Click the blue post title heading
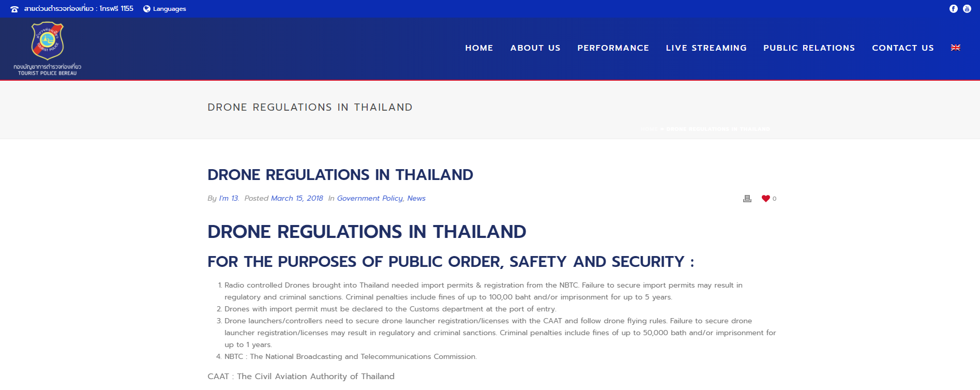This screenshot has height=390, width=980. pyautogui.click(x=340, y=175)
